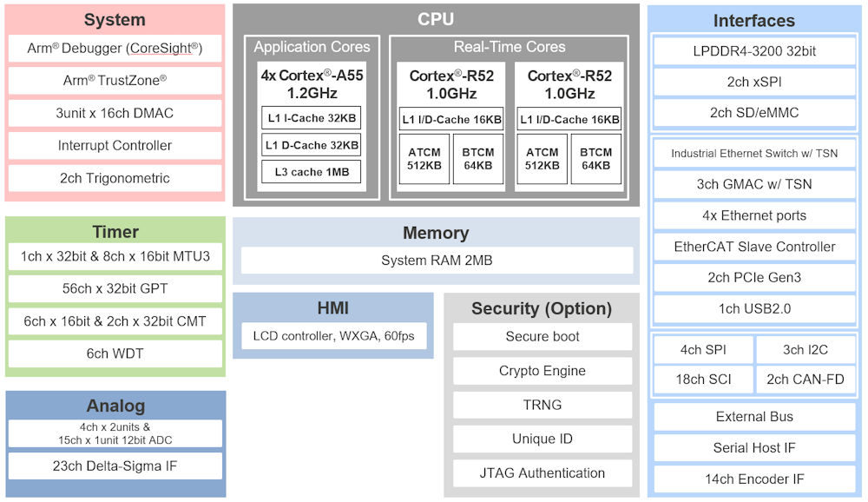Image resolution: width=868 pixels, height=502 pixels.
Task: Select the System RAM 2MB block
Action: point(436,261)
